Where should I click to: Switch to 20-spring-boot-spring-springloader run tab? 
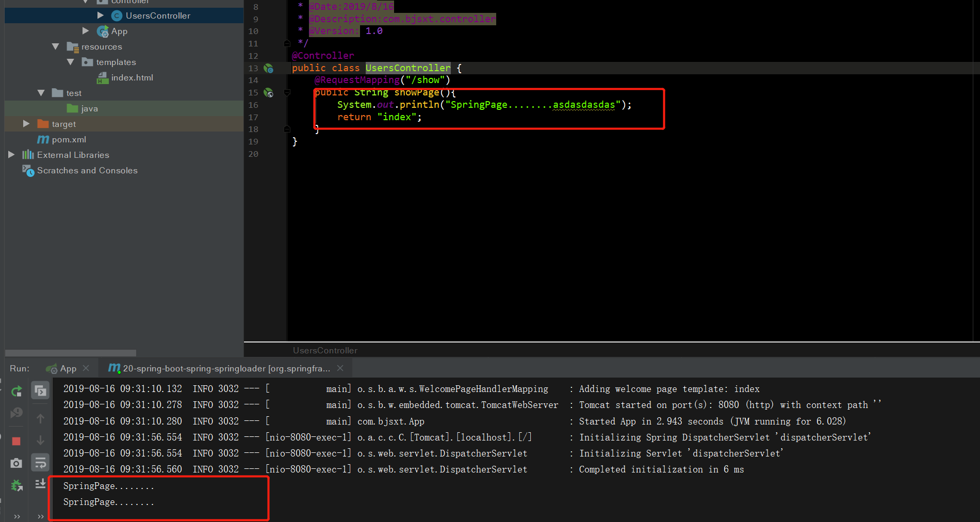(226, 368)
